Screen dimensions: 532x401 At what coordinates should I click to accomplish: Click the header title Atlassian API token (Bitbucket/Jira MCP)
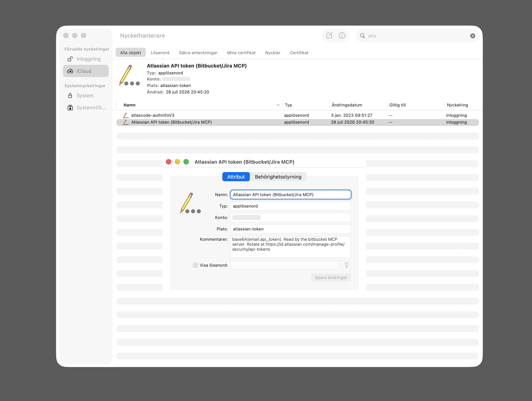coord(196,66)
